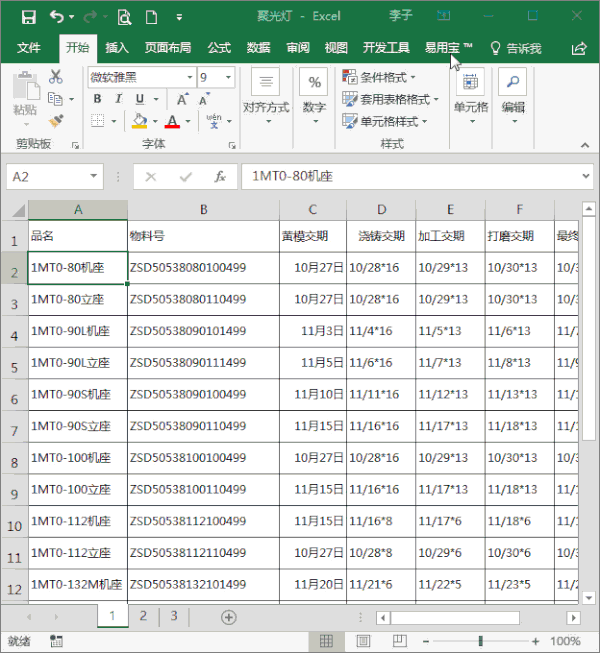Select cell containing 1MT0-90L机座
This screenshot has height=653, width=600.
point(78,331)
